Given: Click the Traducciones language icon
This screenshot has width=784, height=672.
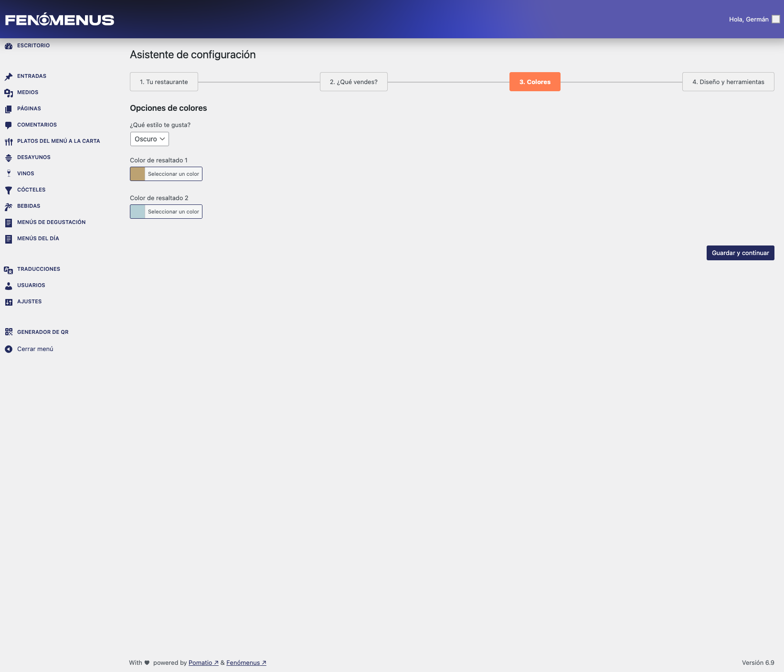Looking at the screenshot, I should pyautogui.click(x=9, y=270).
